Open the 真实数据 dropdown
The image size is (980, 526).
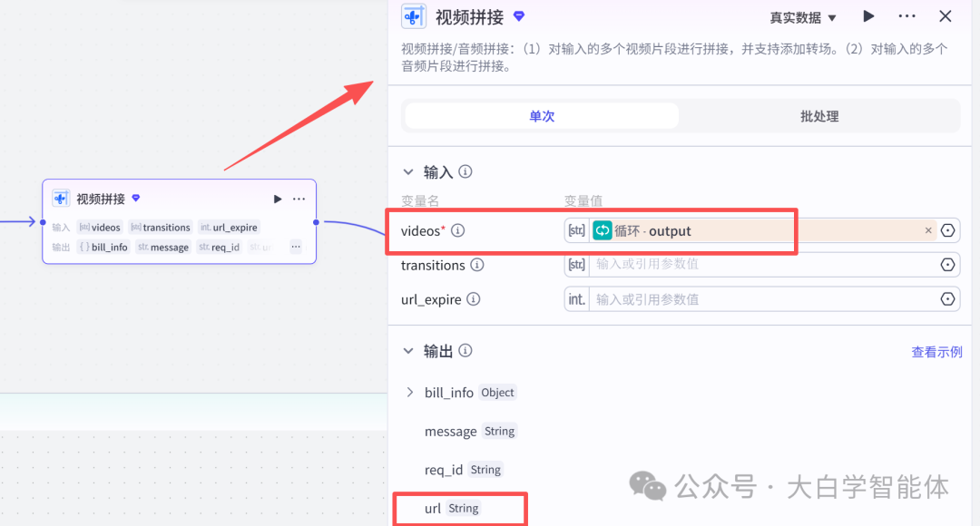point(802,15)
